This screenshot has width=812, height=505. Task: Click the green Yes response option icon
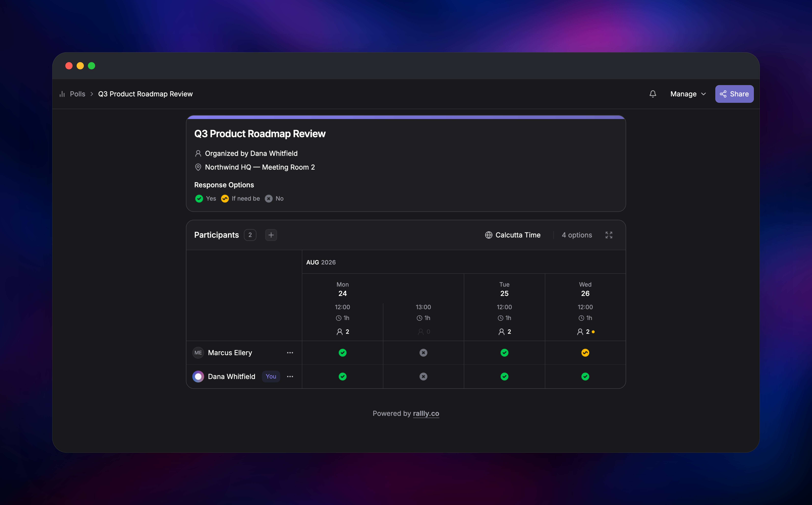click(199, 198)
